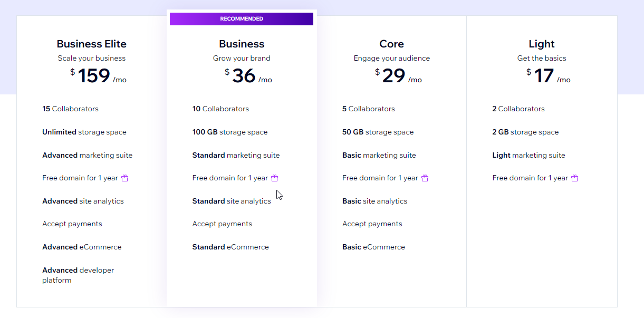Click gift icon in Light plan column
The width and height of the screenshot is (644, 318).
tap(575, 178)
